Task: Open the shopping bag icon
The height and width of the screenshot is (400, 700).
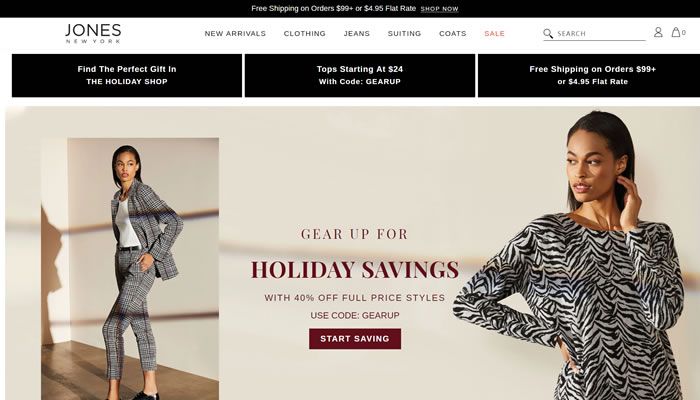Action: point(676,32)
